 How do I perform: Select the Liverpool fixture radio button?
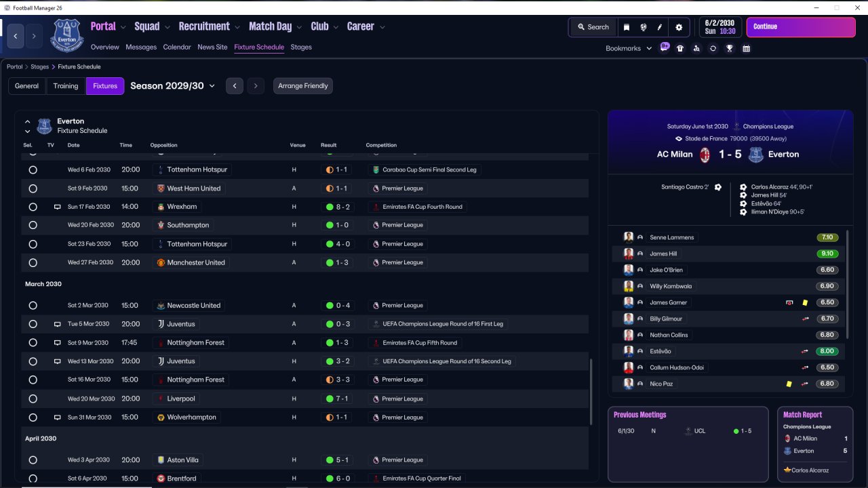click(33, 399)
